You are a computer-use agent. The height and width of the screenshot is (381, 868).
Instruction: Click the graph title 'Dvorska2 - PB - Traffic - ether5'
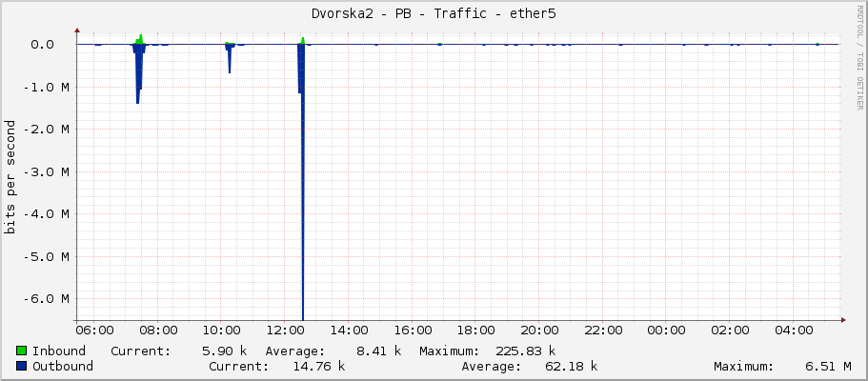[434, 14]
